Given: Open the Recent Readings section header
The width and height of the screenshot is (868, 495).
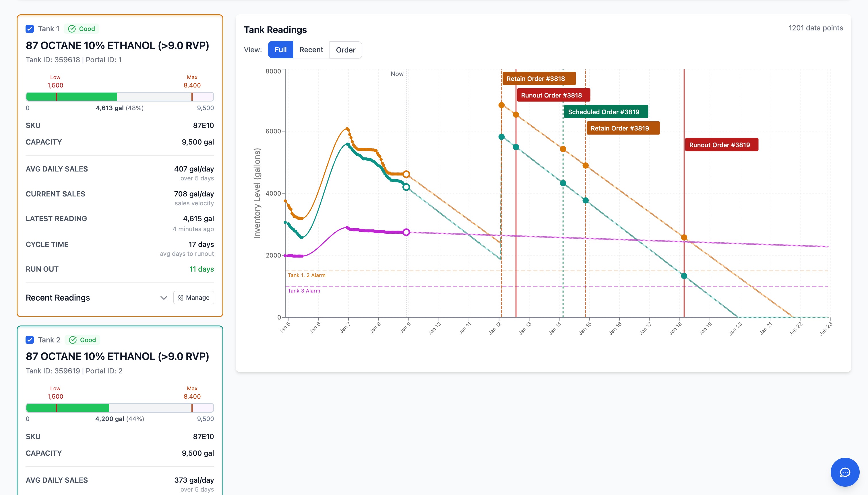Looking at the screenshot, I should pyautogui.click(x=58, y=298).
